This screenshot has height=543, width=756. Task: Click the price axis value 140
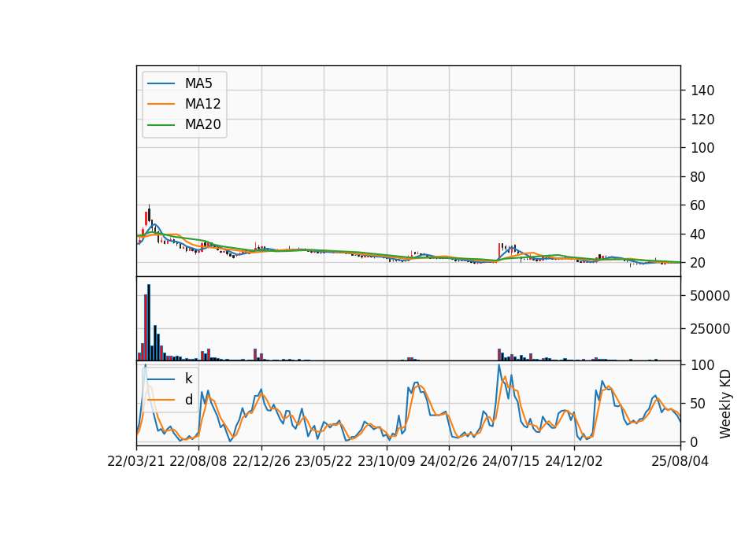click(x=702, y=90)
